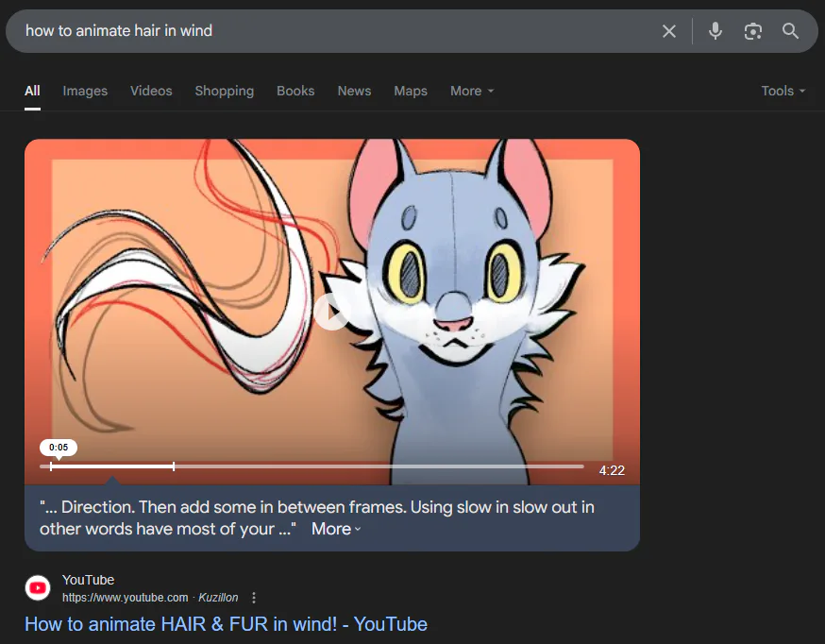This screenshot has height=644, width=825.
Task: Expand the transcript snippet with More
Action: tap(336, 529)
